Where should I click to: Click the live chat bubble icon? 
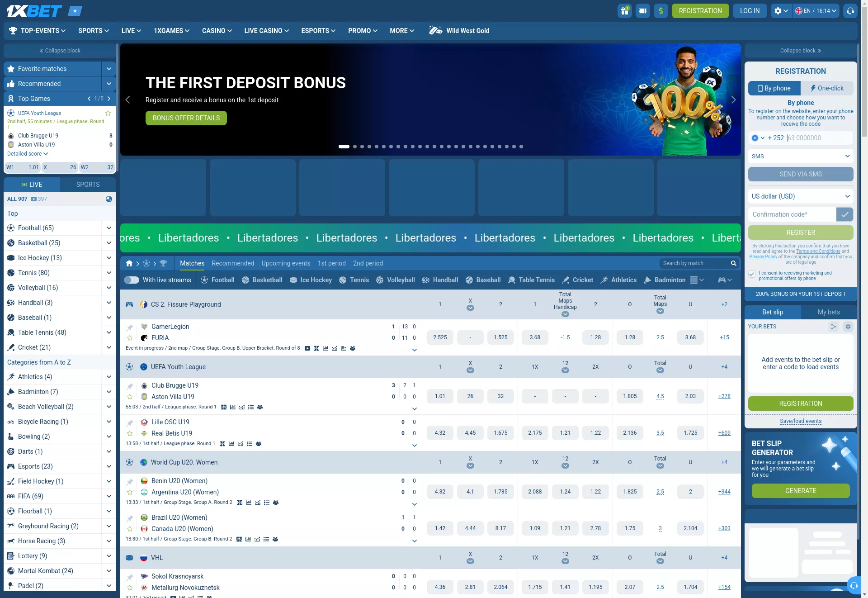[854, 586]
